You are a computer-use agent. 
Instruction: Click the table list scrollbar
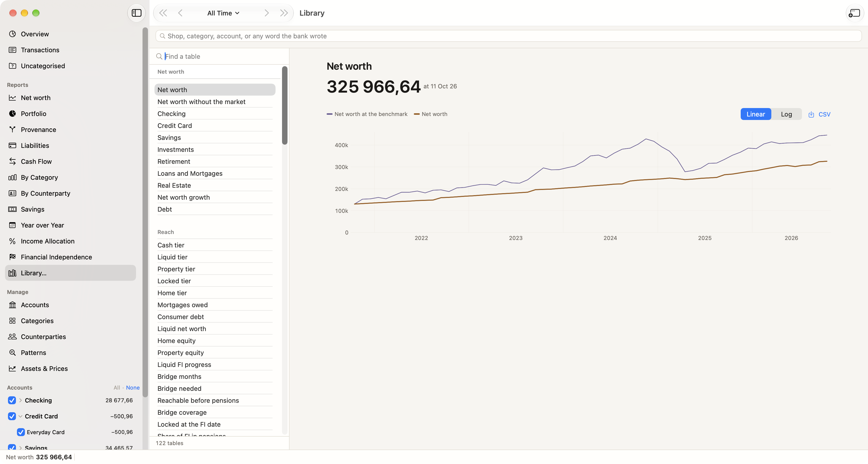(x=285, y=106)
